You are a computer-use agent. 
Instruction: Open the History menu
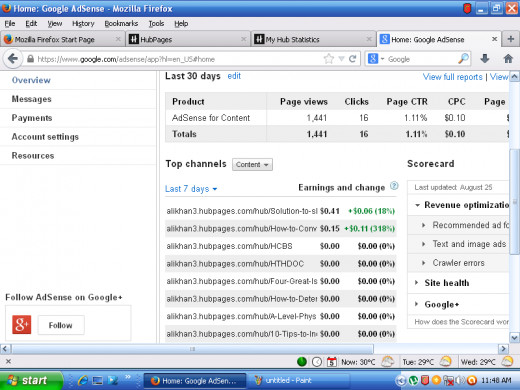tap(83, 24)
